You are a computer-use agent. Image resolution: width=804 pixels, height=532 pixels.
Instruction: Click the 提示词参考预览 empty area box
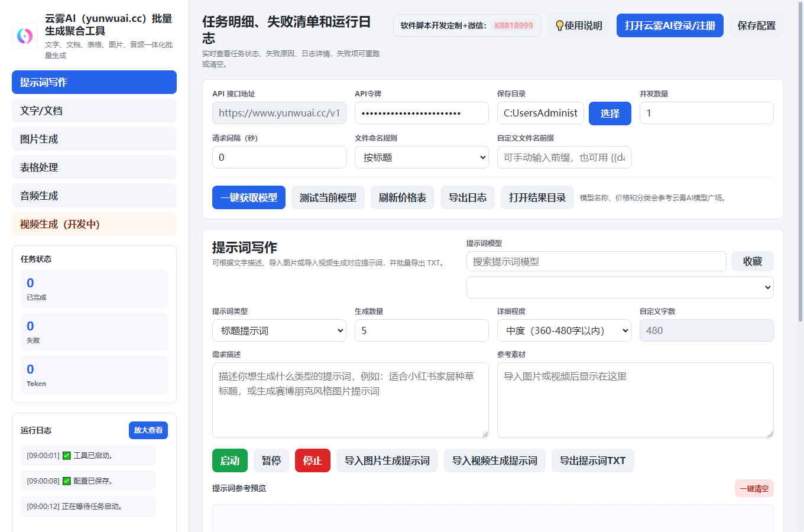493,518
